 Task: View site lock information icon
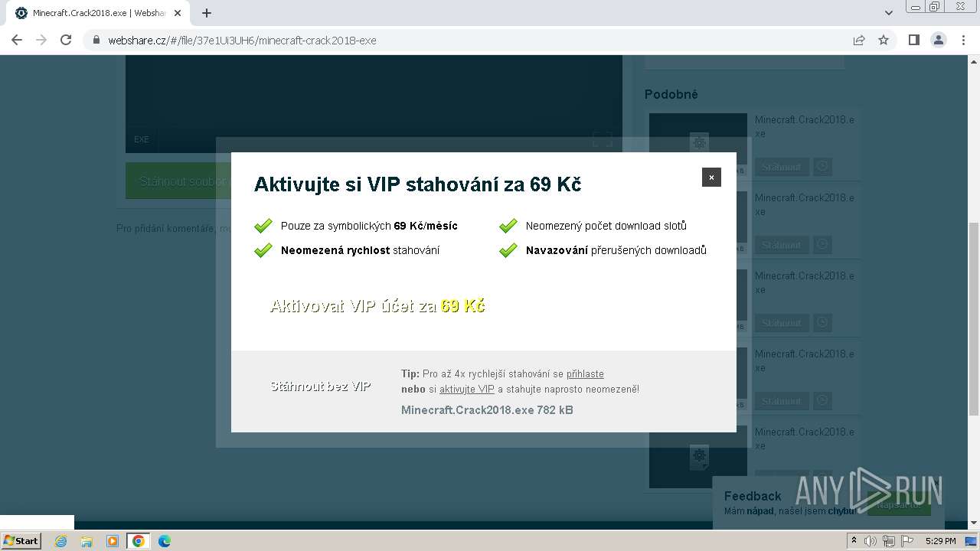(96, 41)
